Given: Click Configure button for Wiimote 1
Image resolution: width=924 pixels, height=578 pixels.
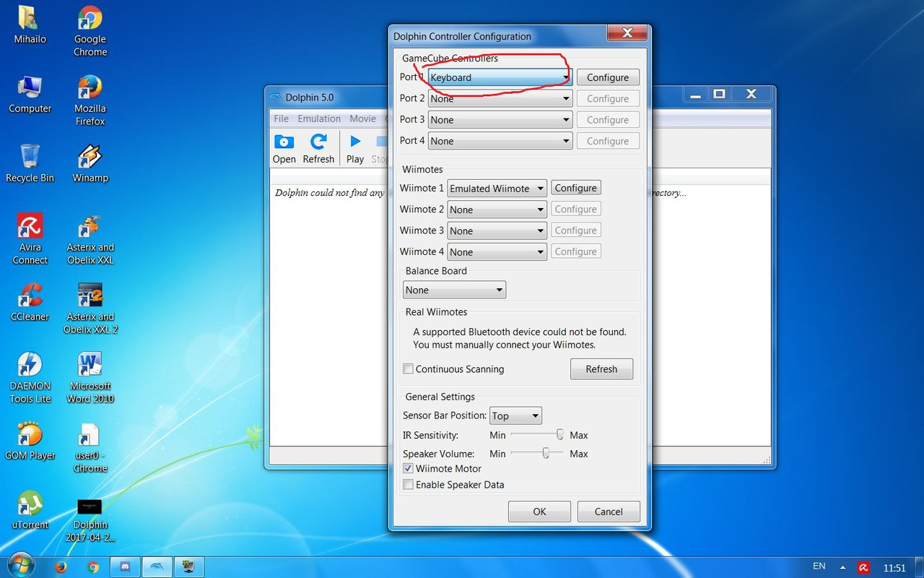Looking at the screenshot, I should (x=575, y=188).
